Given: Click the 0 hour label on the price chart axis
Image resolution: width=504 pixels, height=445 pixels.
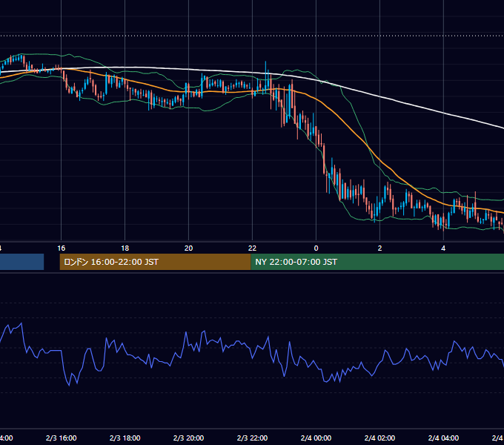Looking at the screenshot, I should click(316, 248).
